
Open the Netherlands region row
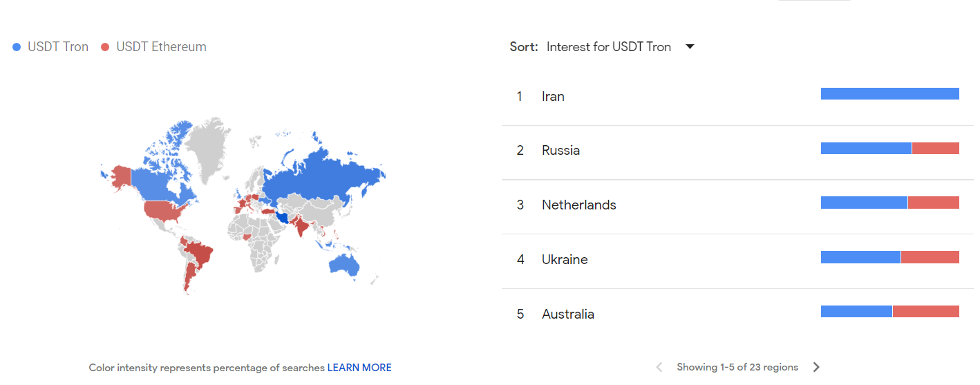pyautogui.click(x=737, y=205)
